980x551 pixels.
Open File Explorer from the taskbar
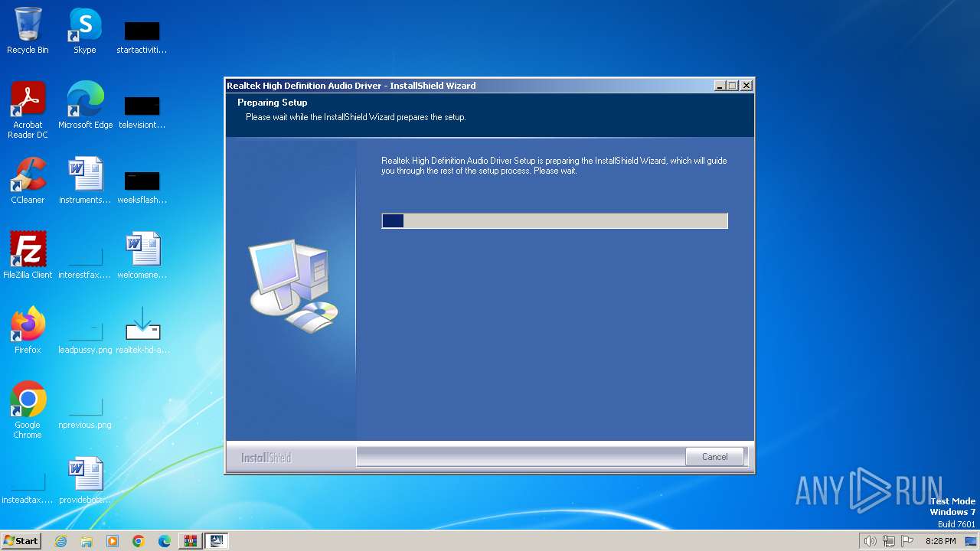coord(87,541)
